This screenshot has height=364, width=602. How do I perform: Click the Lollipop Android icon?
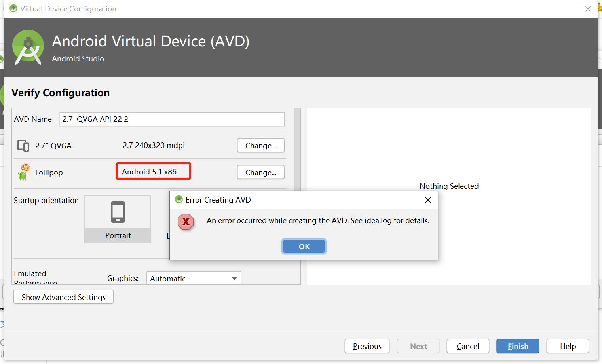[24, 172]
